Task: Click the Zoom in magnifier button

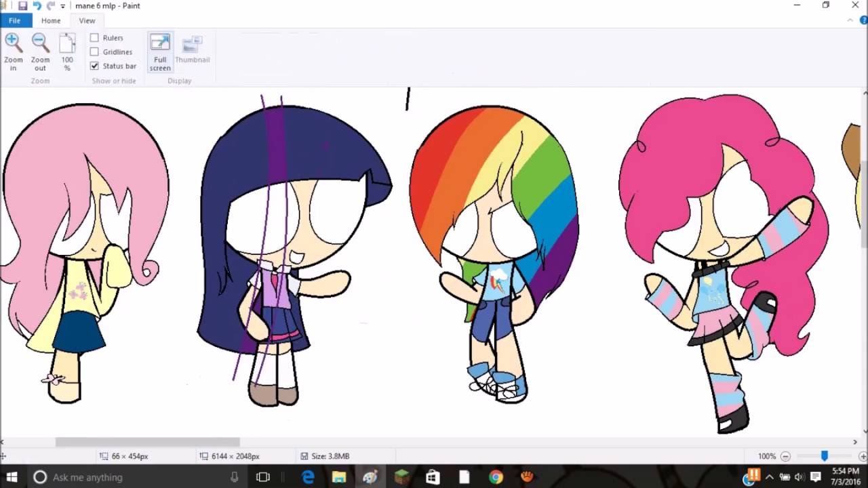Action: tap(13, 52)
